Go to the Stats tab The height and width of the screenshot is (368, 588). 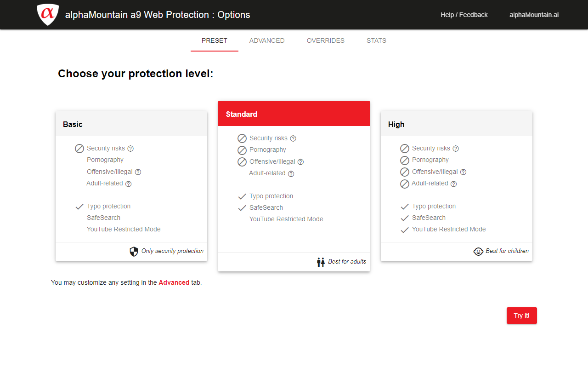click(x=376, y=40)
